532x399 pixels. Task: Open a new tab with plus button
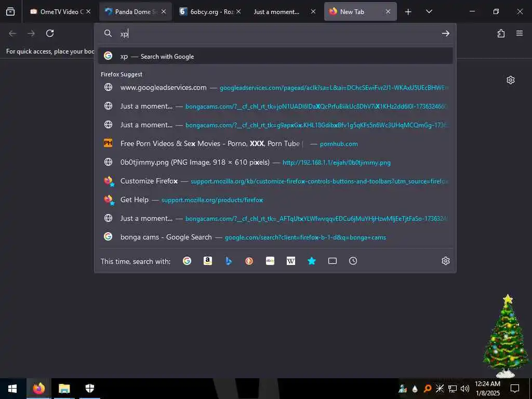click(x=408, y=12)
